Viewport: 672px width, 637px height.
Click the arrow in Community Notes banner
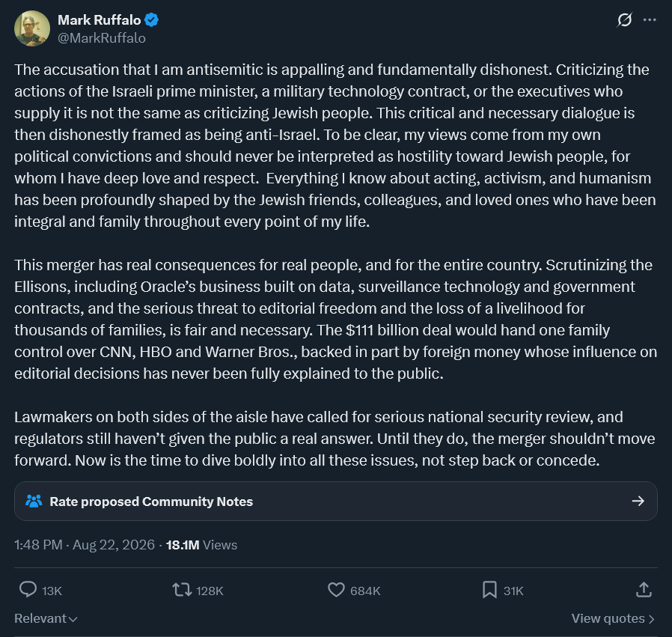coord(638,501)
